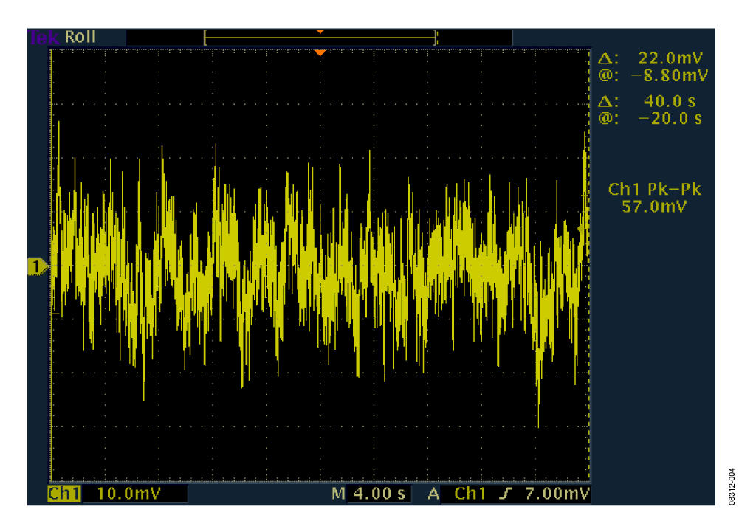Click the right bracket of the record view bar
This screenshot has width=756, height=532.
[x=436, y=37]
